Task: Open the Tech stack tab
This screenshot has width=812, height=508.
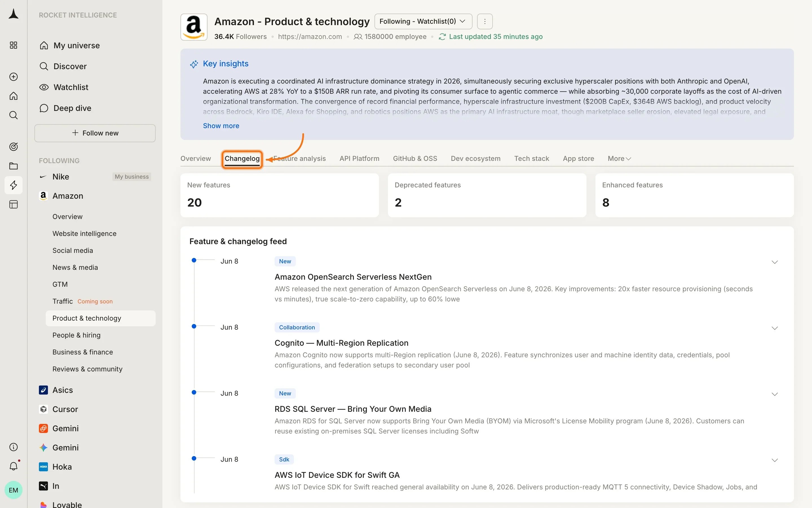Action: coord(531,158)
